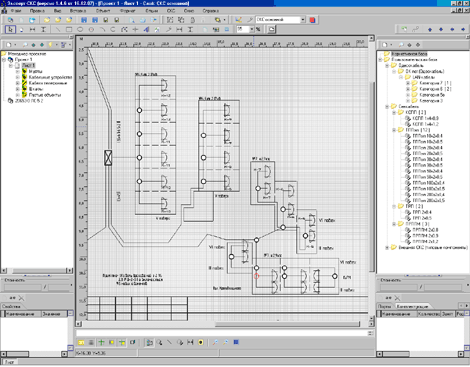Click the canvas vertical scrollbar thumb

tap(372, 177)
